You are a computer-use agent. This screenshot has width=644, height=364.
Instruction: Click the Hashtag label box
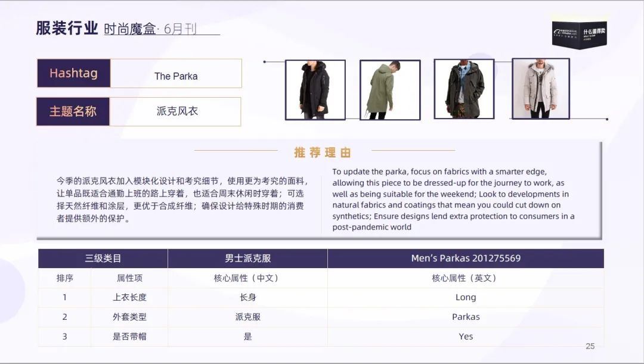pyautogui.click(x=74, y=73)
